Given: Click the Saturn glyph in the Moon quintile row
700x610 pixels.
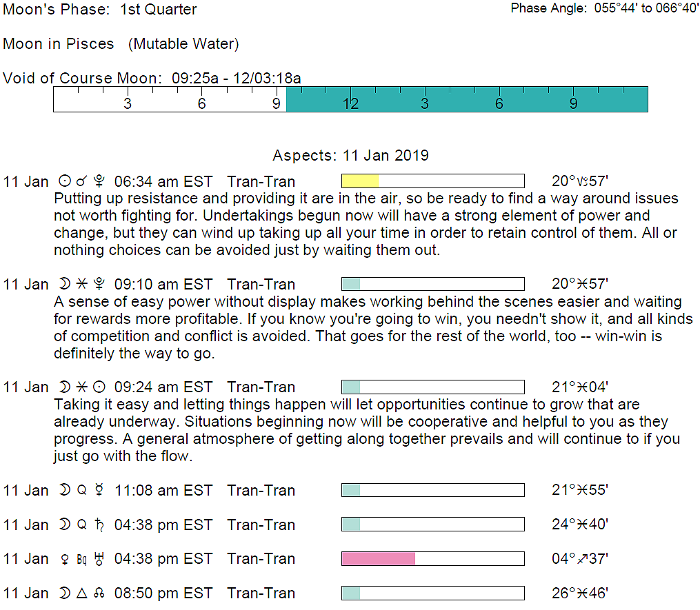Looking at the screenshot, I should [x=99, y=525].
